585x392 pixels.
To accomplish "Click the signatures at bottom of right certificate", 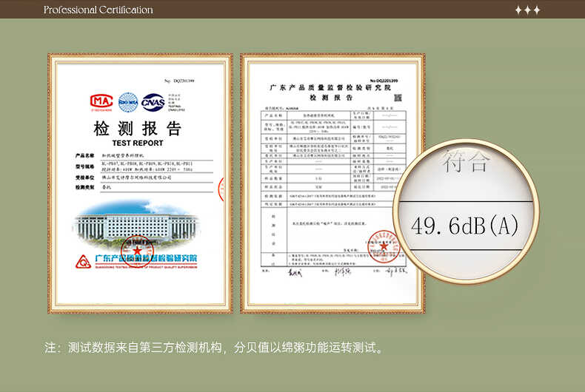I will pos(347,272).
